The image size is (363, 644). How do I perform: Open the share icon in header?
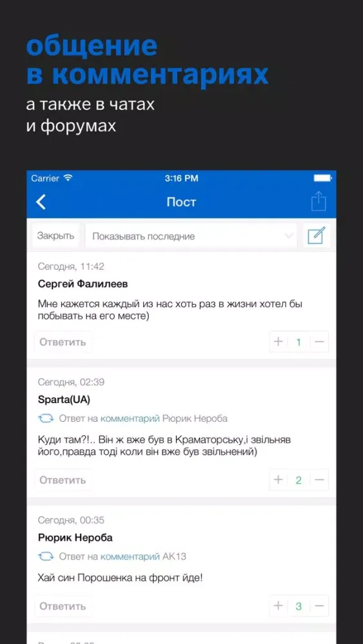coord(319,202)
